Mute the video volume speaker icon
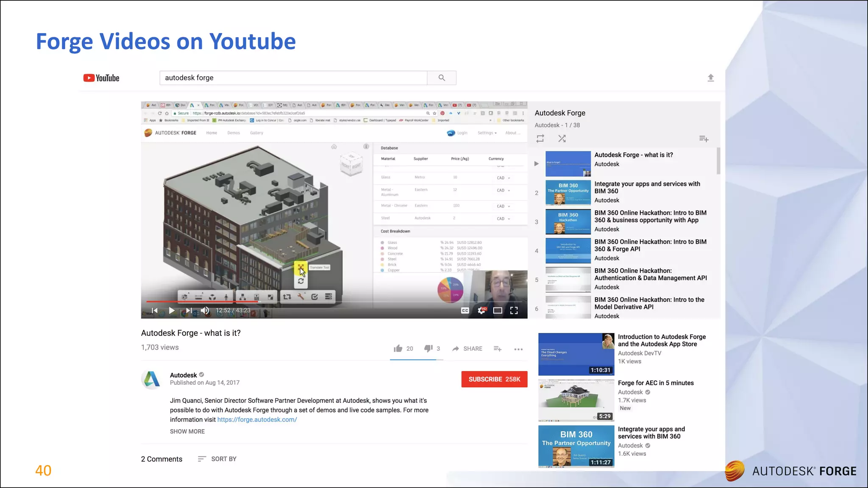This screenshot has width=868, height=488. [205, 311]
